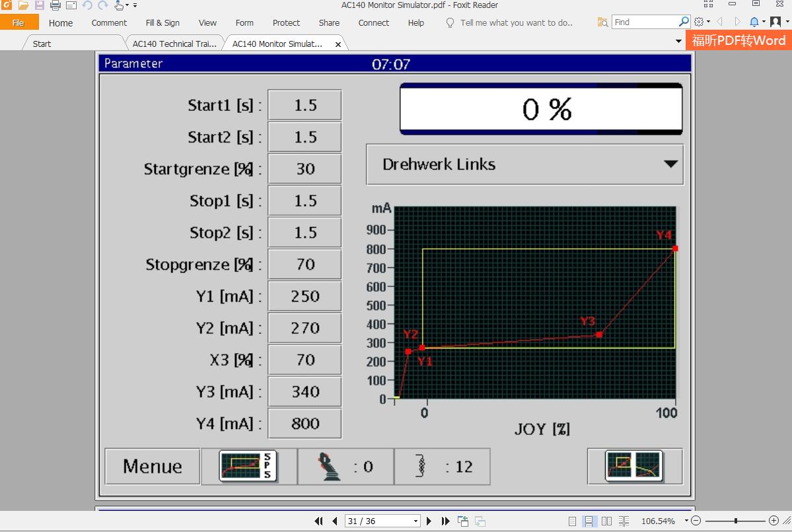Image resolution: width=792 pixels, height=532 pixels.
Task: Toggle facing pages view mode
Action: (606, 521)
